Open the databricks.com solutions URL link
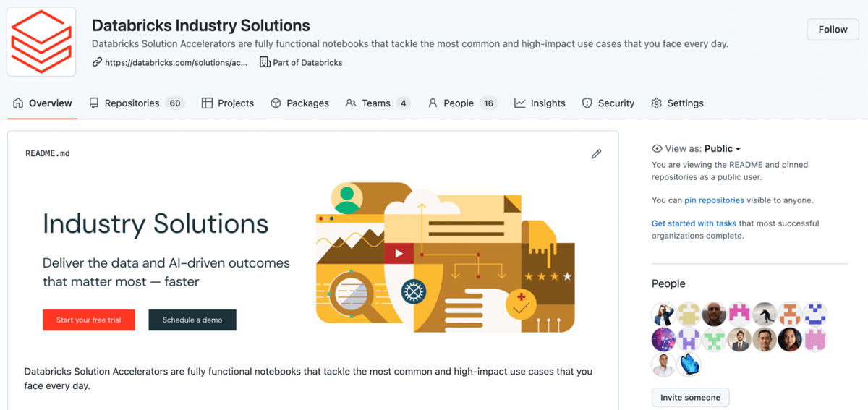Image resolution: width=868 pixels, height=410 pixels. click(176, 63)
